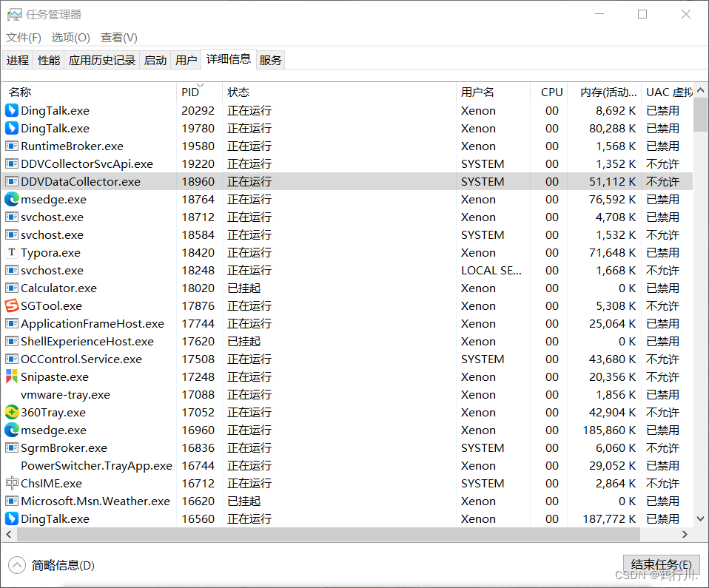Sort by the CPU column header
The width and height of the screenshot is (709, 588).
[x=548, y=92]
